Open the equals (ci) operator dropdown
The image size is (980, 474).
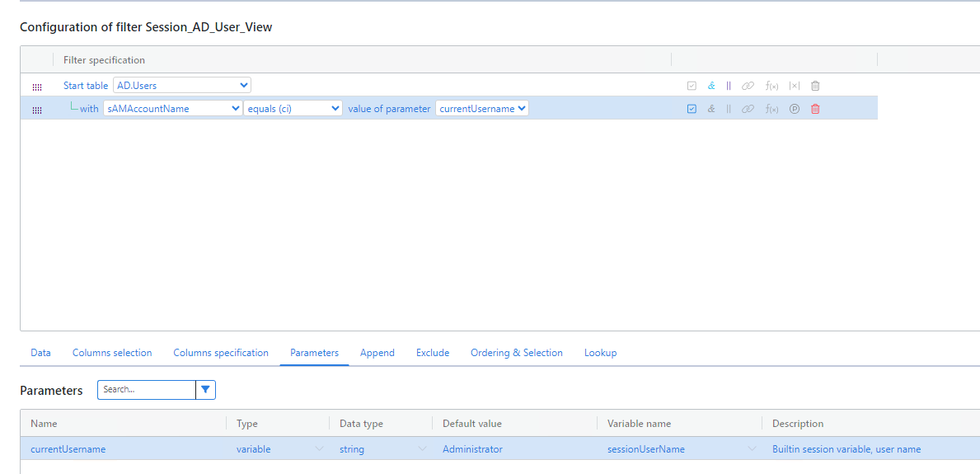293,108
